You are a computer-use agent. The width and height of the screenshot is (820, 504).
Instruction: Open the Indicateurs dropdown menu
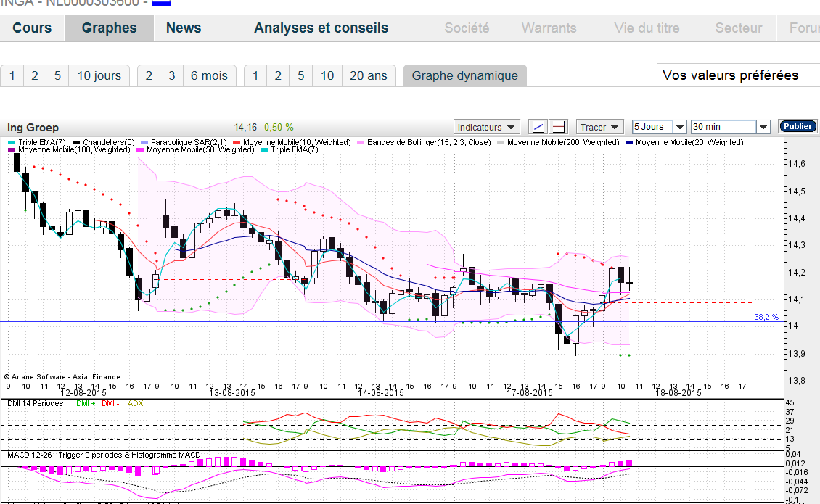(487, 127)
